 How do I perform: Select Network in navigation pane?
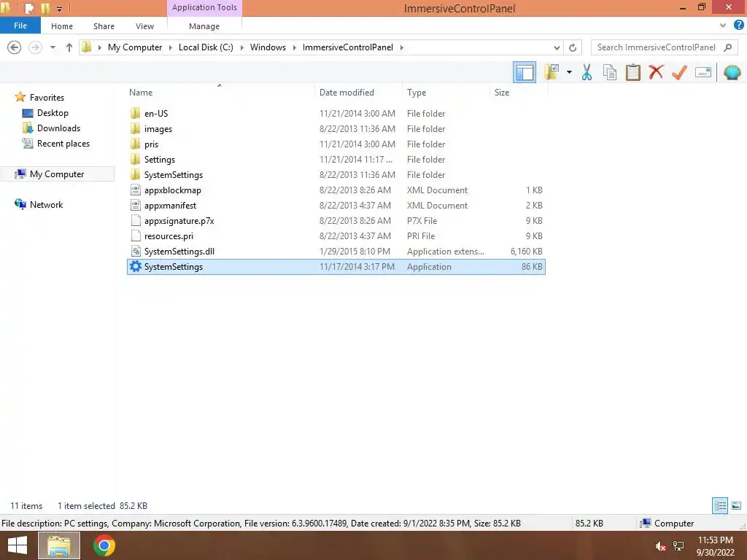46,204
